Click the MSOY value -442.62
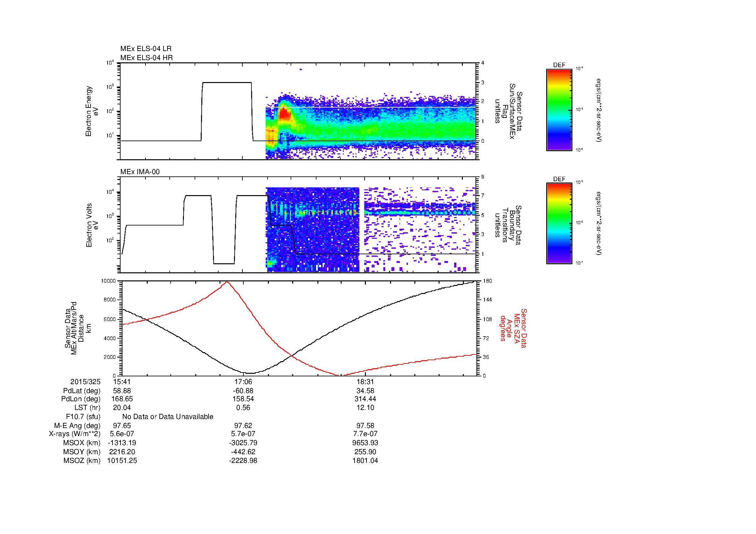Viewport: 756px width, 534px height. pyautogui.click(x=243, y=452)
